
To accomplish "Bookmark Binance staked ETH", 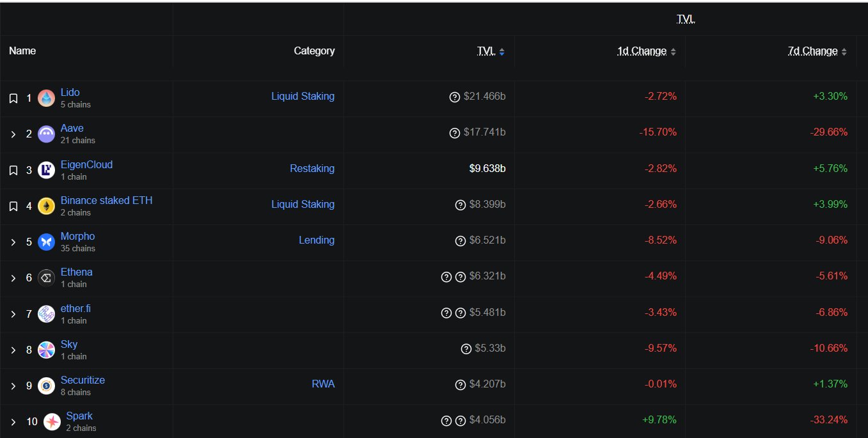I will coord(13,206).
